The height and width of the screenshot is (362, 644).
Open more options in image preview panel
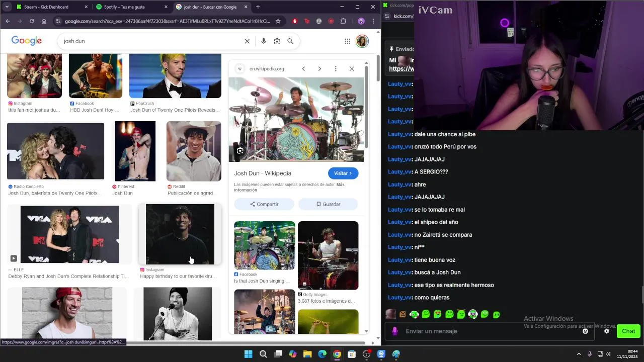coord(336,69)
